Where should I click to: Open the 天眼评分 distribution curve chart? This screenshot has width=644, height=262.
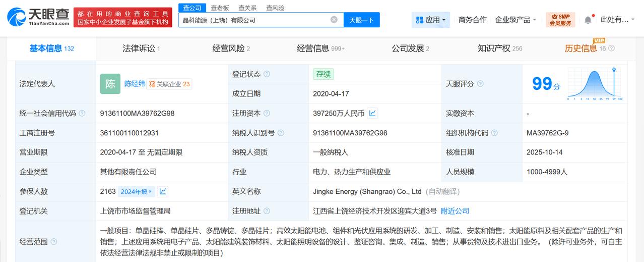[x=595, y=84]
